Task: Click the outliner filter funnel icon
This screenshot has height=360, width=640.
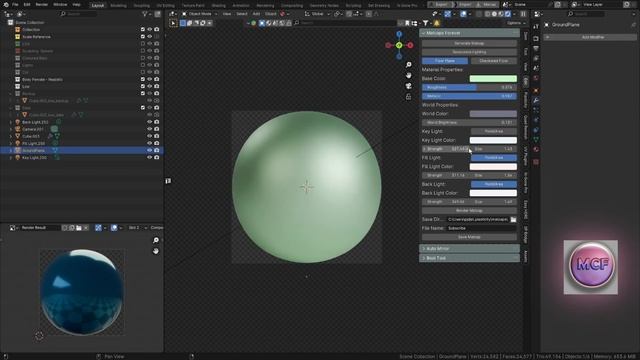Action: tap(144, 14)
